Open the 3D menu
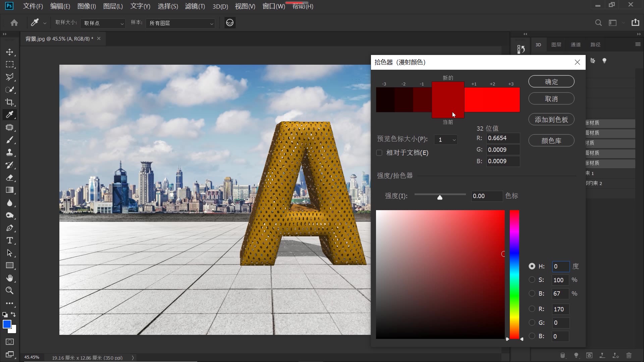Screen dimensions: 644x362 (x=220, y=6)
